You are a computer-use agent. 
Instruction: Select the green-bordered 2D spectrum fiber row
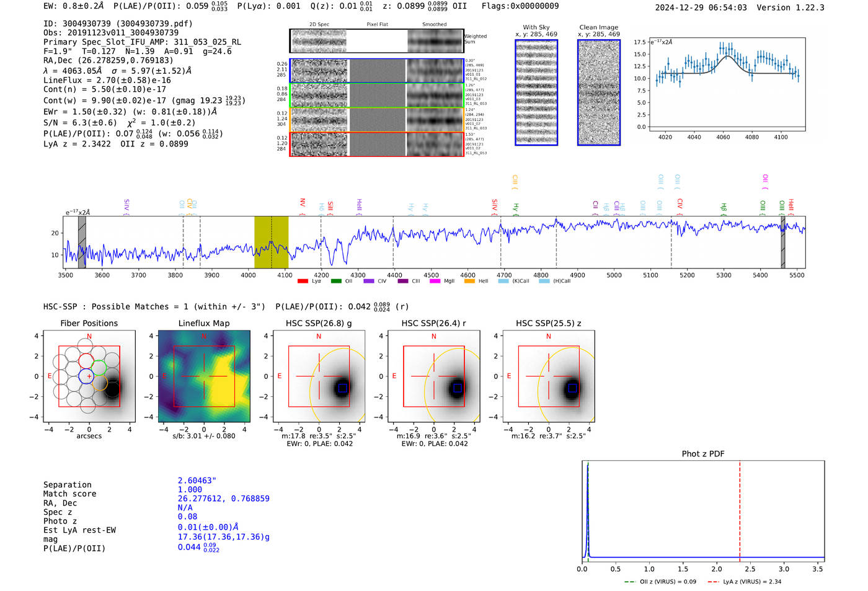tap(376, 96)
